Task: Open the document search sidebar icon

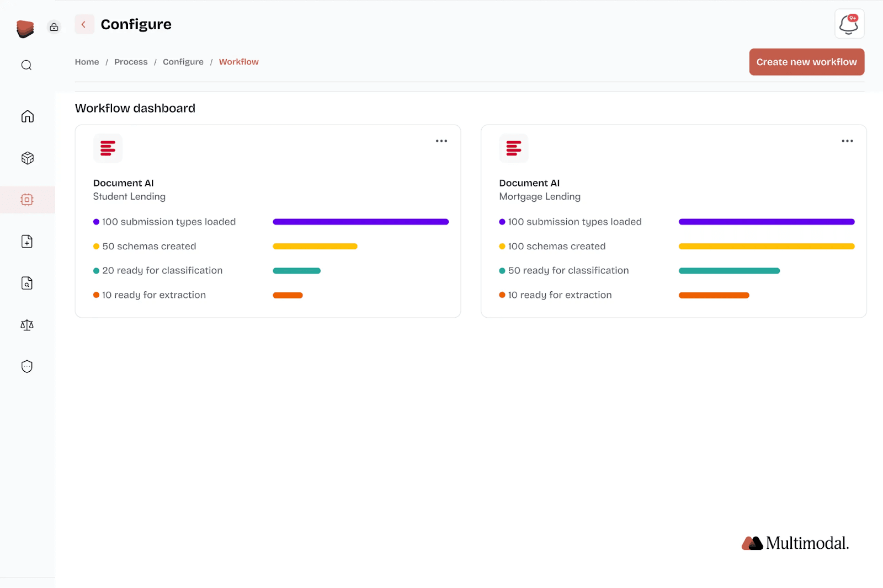Action: (x=27, y=283)
